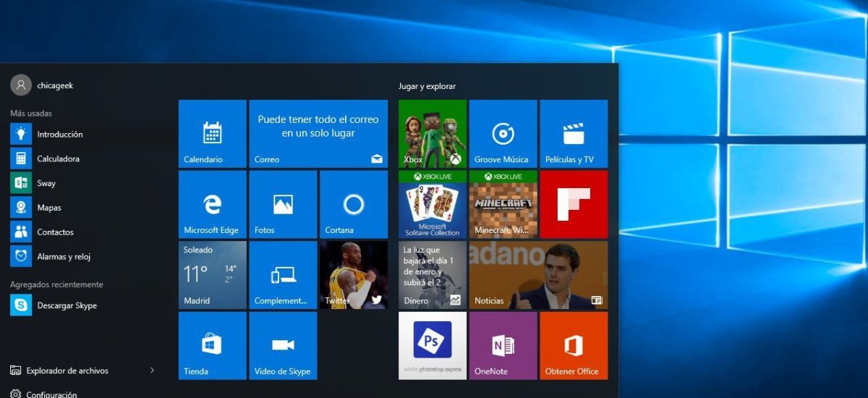Launch the Adobe Photoshop Express tile
Image resolution: width=868 pixels, height=398 pixels.
click(x=433, y=346)
